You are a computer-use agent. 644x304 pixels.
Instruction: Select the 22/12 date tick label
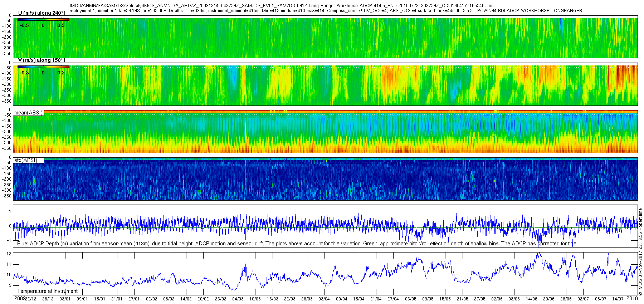(x=30, y=299)
